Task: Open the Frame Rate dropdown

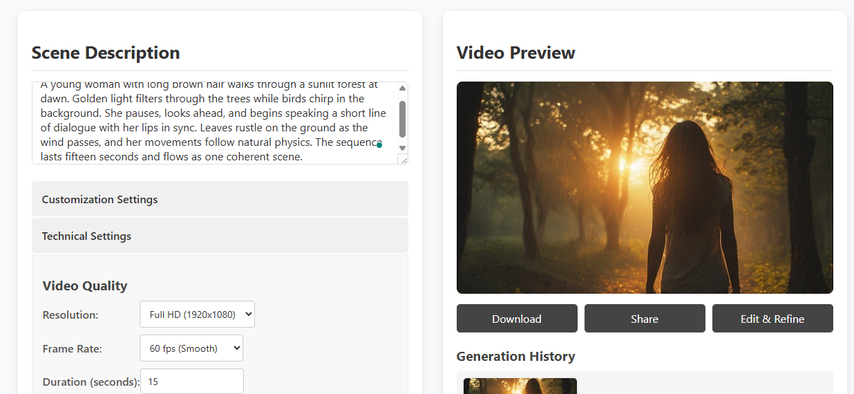Action: (191, 348)
